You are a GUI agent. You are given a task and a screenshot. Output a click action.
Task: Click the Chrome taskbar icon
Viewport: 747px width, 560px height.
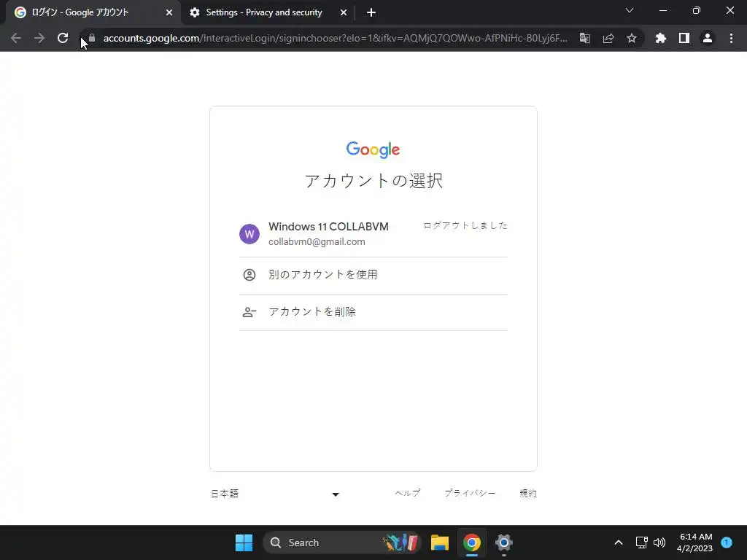472,542
